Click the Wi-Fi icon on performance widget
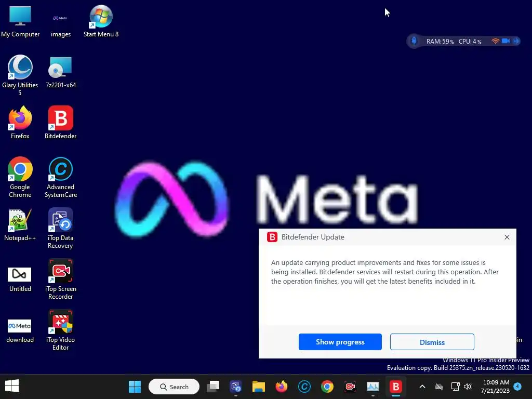Screen dimensions: 532x399 pos(495,41)
